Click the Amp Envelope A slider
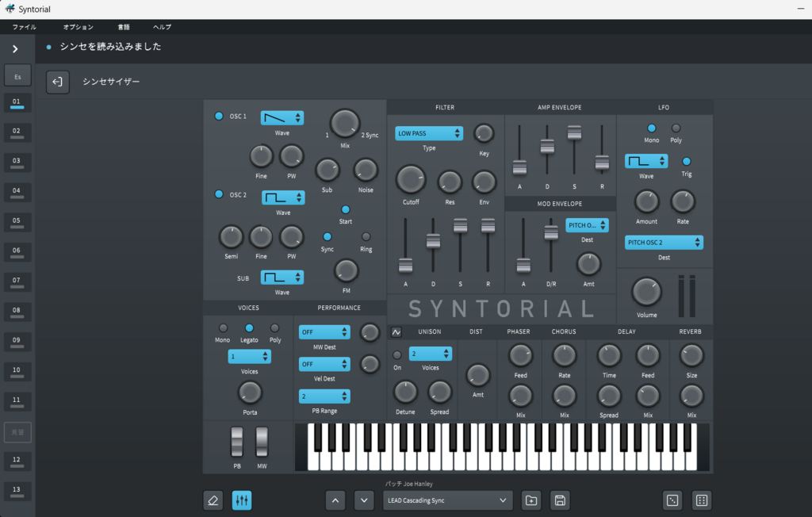Image resolution: width=812 pixels, height=517 pixels. [519, 167]
